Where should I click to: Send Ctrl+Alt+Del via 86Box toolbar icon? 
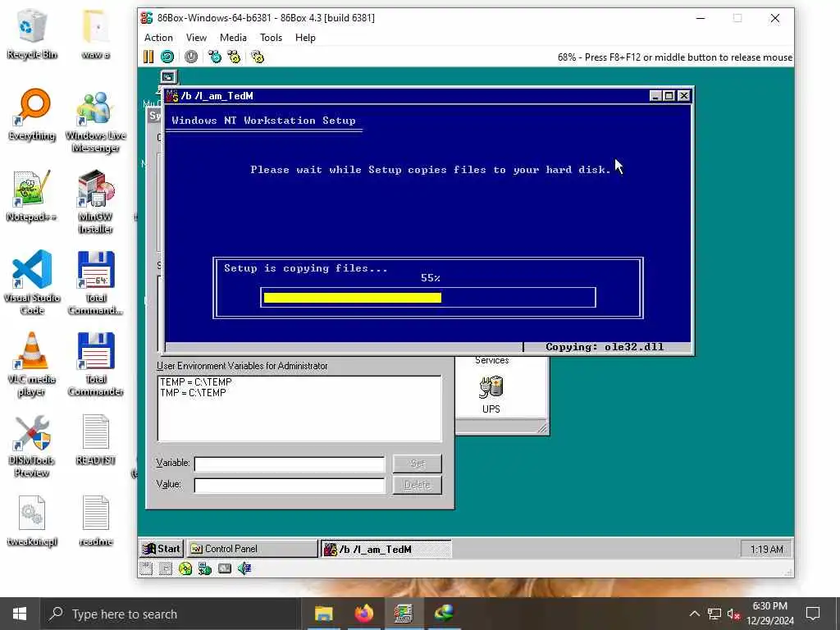(x=215, y=57)
